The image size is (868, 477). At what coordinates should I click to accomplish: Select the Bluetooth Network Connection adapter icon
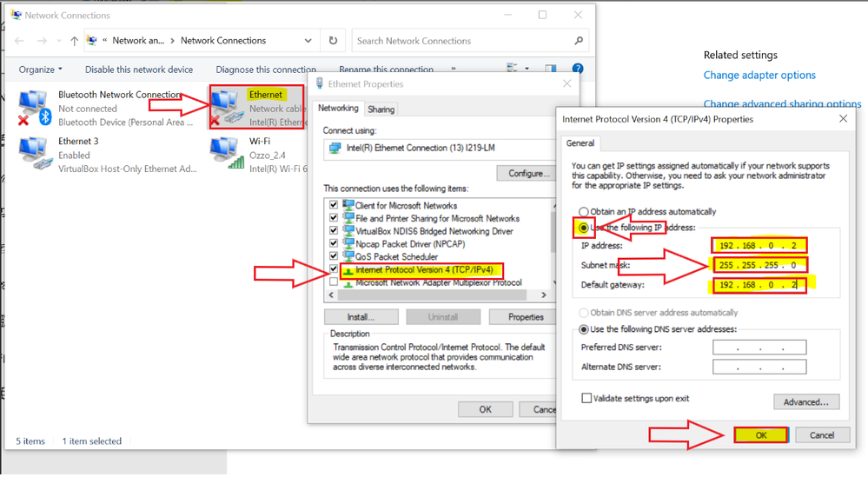[x=36, y=108]
